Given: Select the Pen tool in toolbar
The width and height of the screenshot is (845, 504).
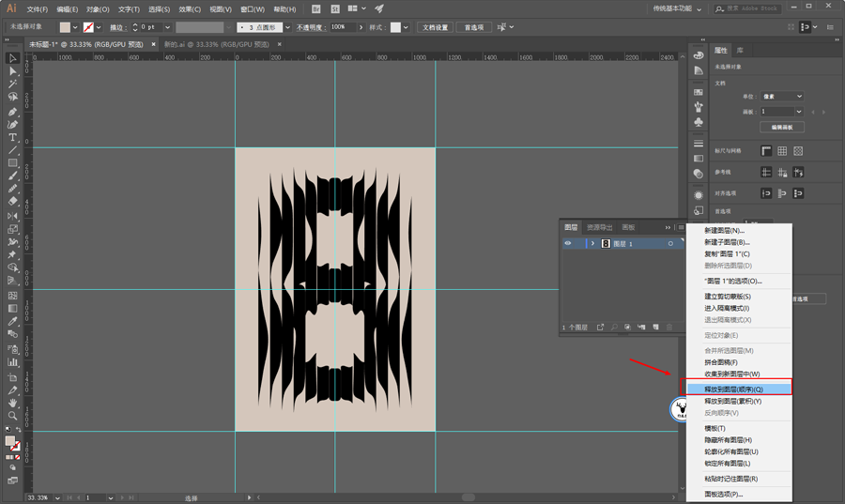Looking at the screenshot, I should pyautogui.click(x=13, y=112).
